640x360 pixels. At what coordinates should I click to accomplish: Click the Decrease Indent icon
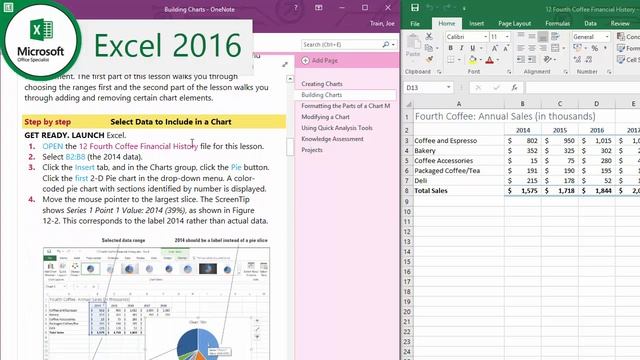click(521, 60)
